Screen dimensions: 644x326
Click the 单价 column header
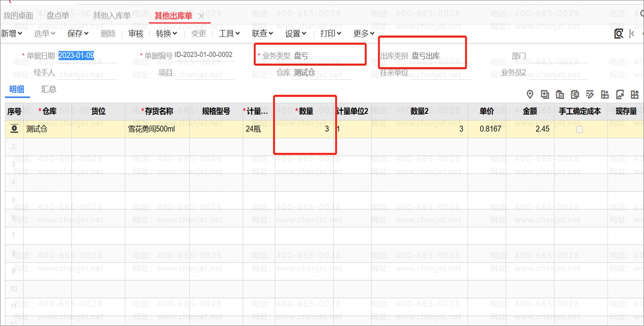pos(487,112)
